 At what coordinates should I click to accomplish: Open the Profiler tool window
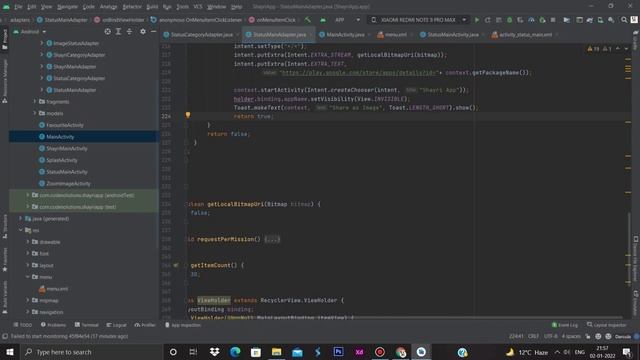click(145, 325)
